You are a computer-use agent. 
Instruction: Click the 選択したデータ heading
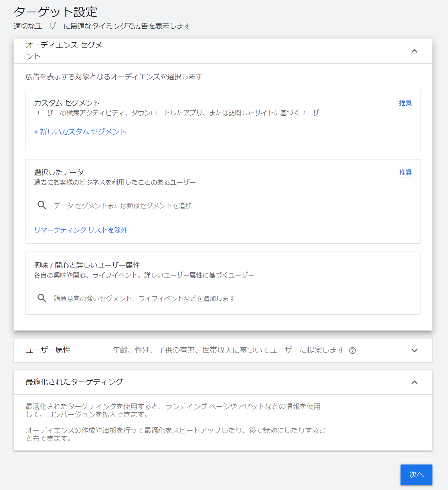[x=59, y=172]
